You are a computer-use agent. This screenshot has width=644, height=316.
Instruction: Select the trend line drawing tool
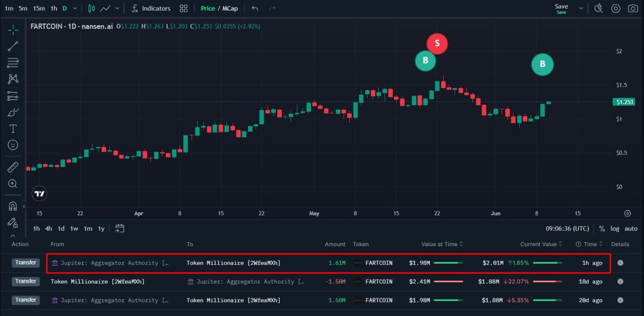13,46
